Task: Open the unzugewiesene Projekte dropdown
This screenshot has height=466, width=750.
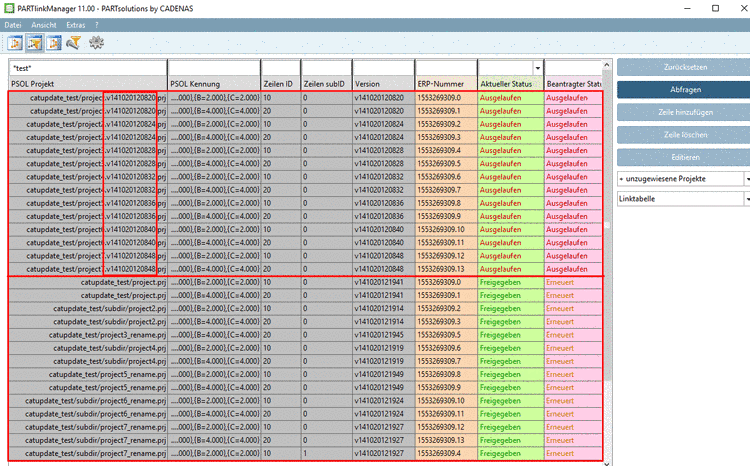Action: (684, 178)
